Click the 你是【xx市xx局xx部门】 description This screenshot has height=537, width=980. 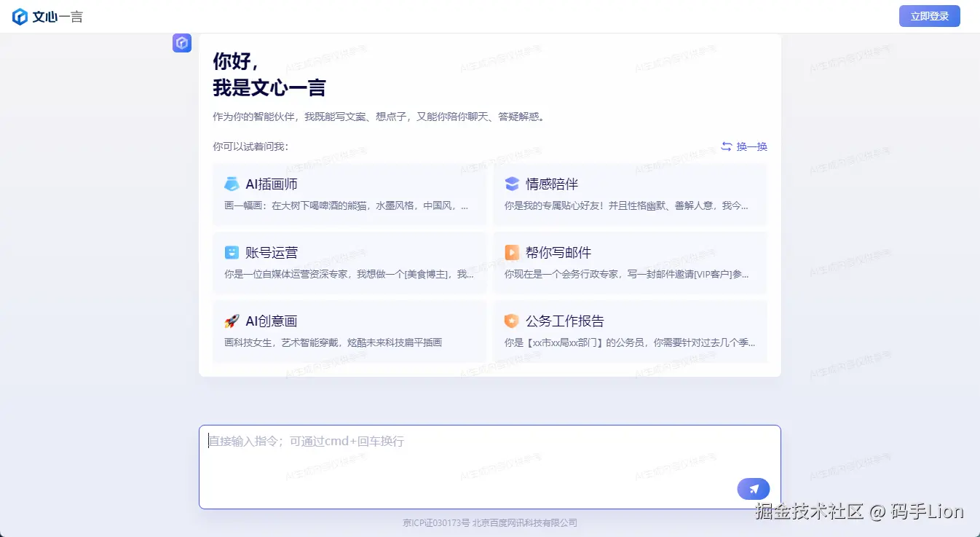click(x=630, y=342)
